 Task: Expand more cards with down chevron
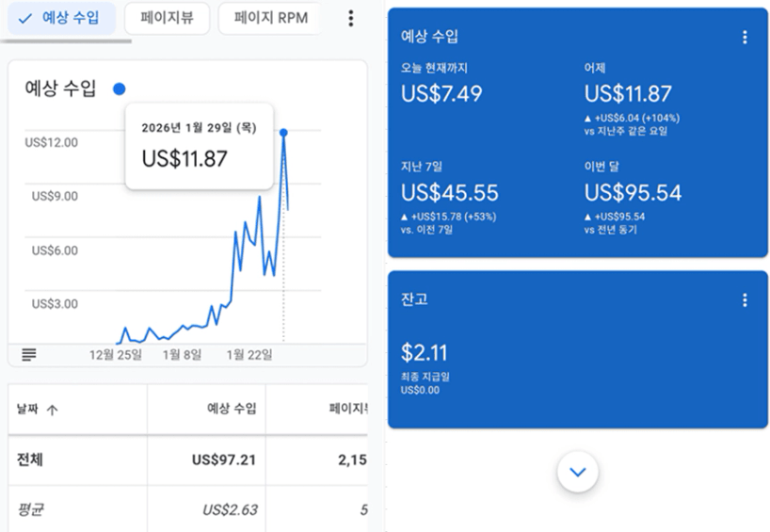(x=578, y=472)
